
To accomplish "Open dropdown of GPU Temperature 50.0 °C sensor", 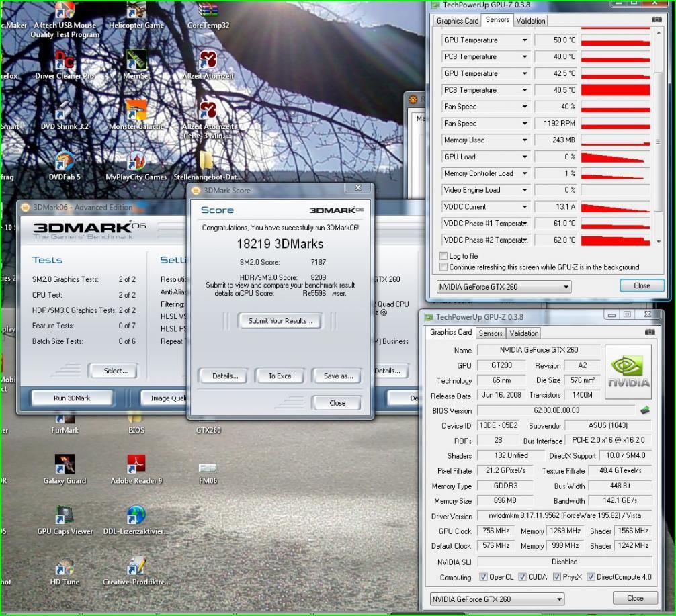I will pyautogui.click(x=524, y=40).
